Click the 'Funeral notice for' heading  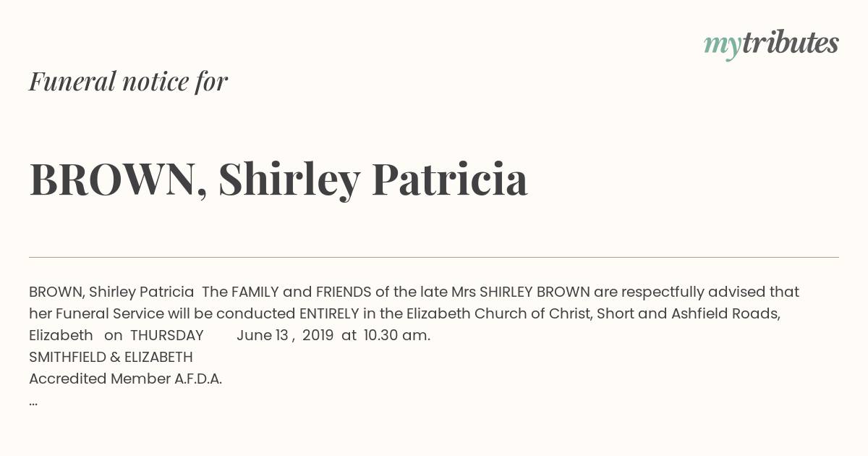click(128, 82)
